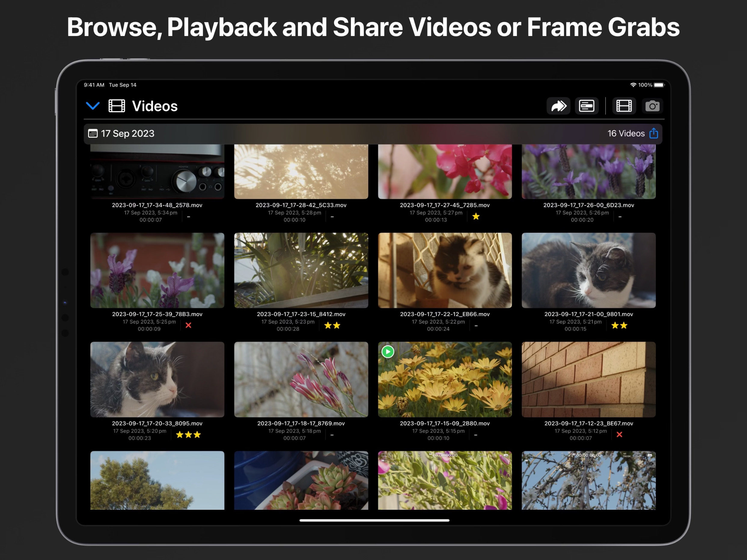
Task: Set a rating on unrated 8769.mov dash
Action: click(332, 435)
